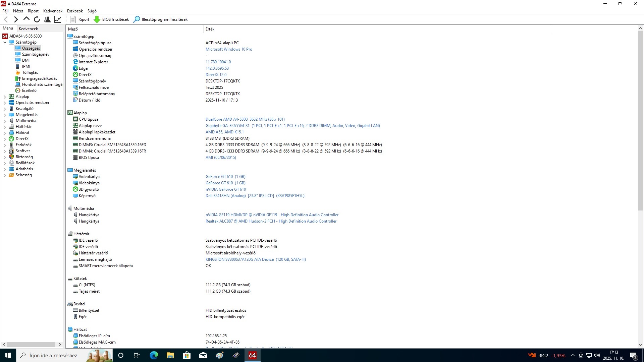Open Illesztőprogram frissítések driver search
The height and width of the screenshot is (362, 644).
[161, 19]
